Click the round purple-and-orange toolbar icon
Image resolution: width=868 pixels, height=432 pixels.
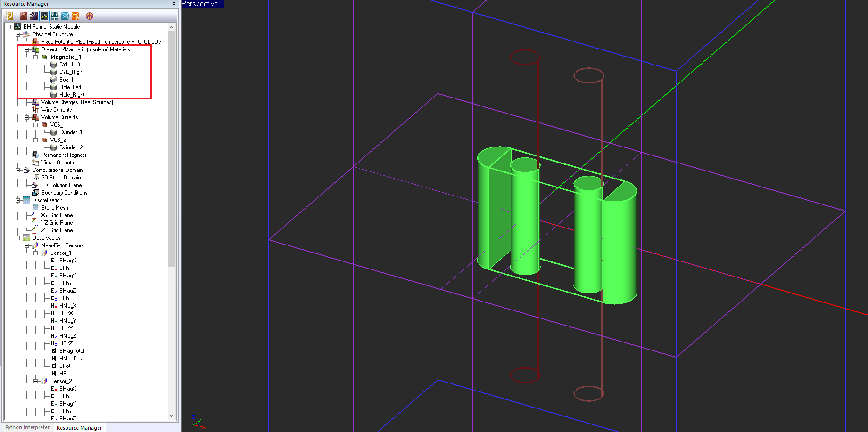click(x=90, y=16)
